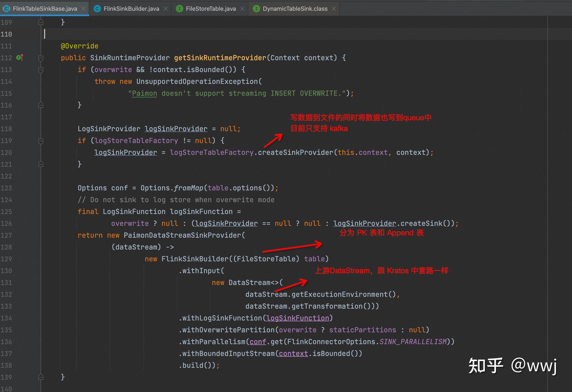Viewport: 572px width, 392px height.
Task: Click the interface icon on FileStoreTable.java tab
Action: coord(179,9)
